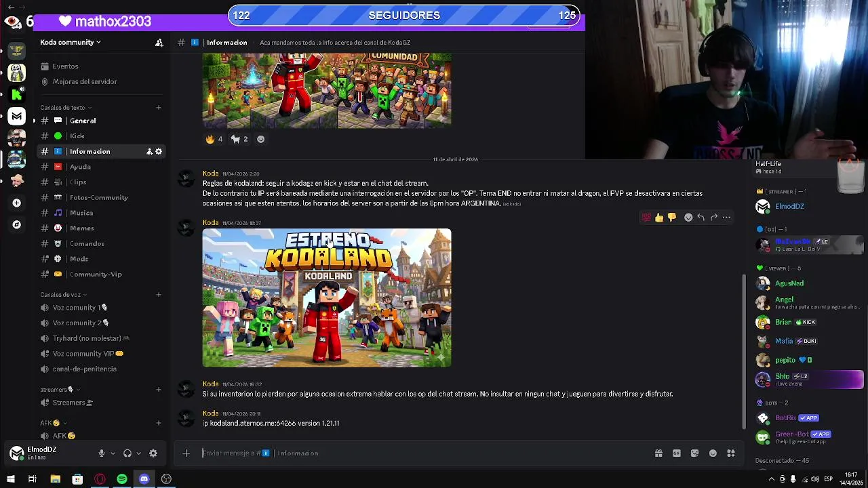Open Eventos in the server sidebar

click(65, 66)
